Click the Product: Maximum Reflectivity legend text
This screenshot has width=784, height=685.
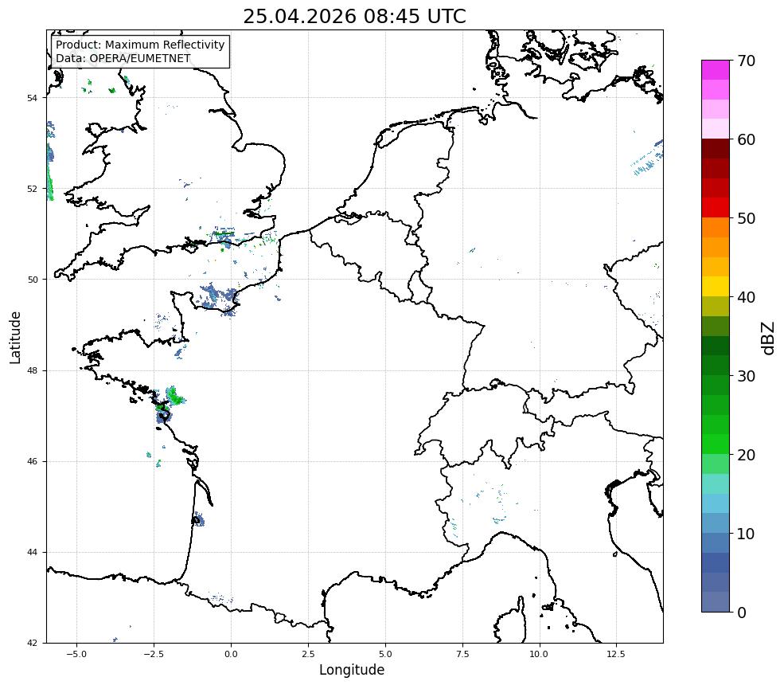click(140, 45)
